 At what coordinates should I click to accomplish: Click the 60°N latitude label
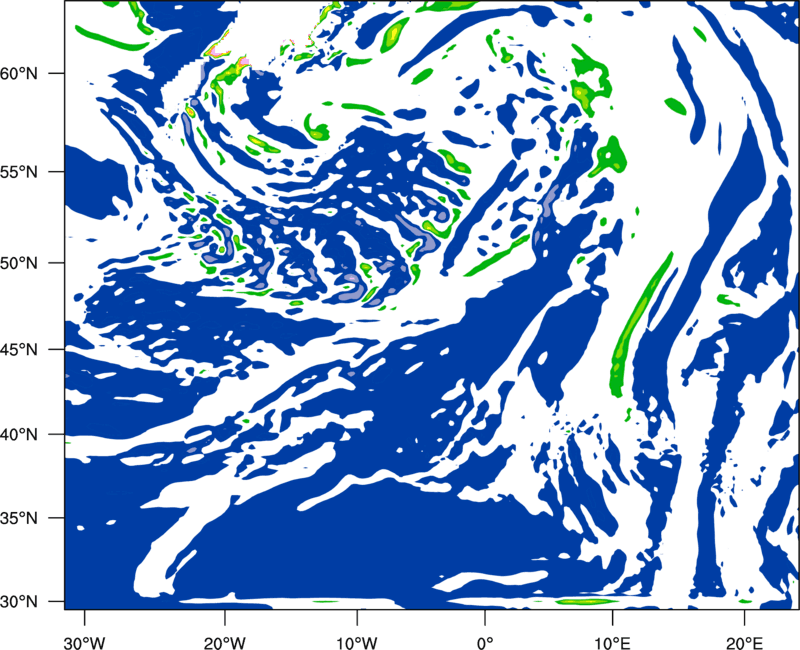point(19,74)
